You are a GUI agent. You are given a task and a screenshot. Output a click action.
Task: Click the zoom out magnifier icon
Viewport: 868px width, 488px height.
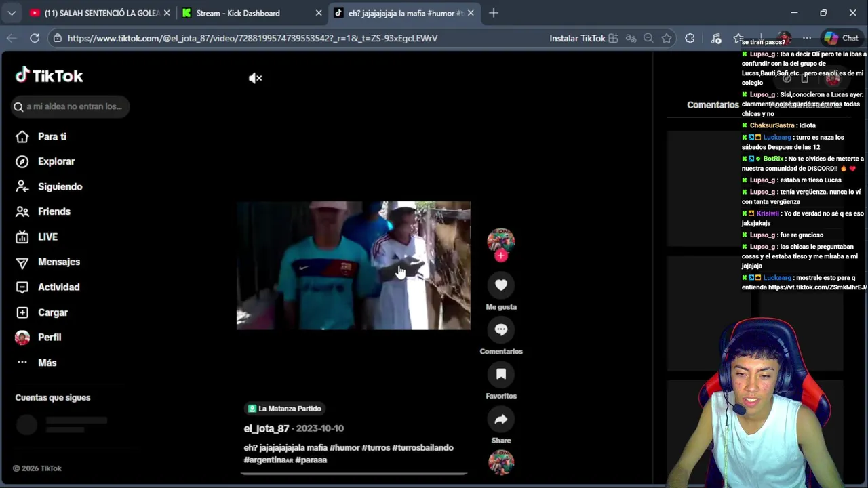tap(648, 38)
